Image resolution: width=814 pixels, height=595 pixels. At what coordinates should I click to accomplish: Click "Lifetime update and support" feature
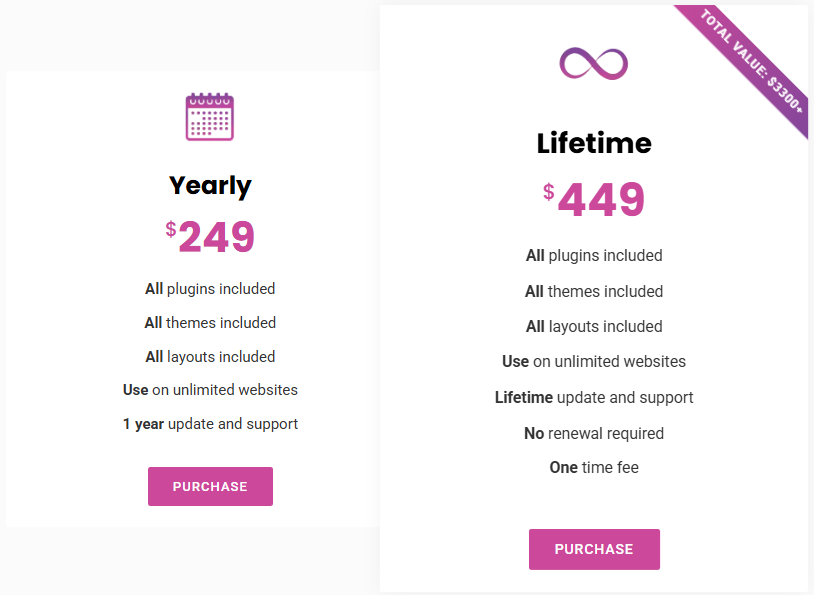(x=594, y=398)
